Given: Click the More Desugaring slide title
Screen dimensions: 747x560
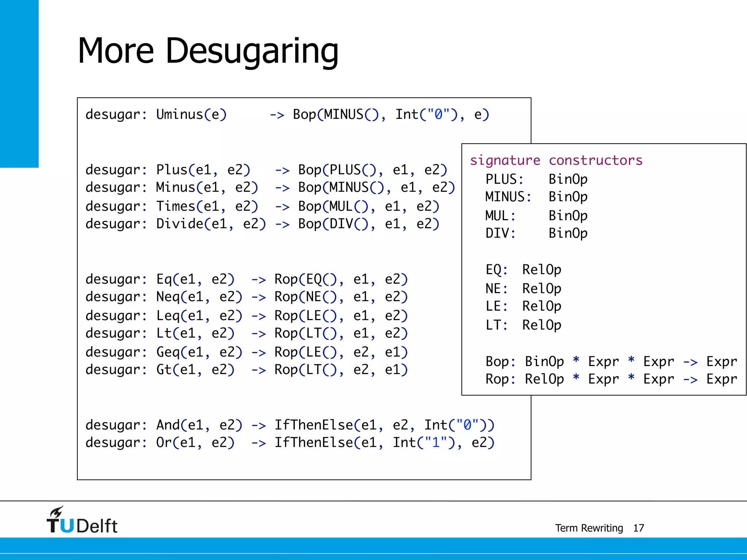Looking at the screenshot, I should coord(208,50).
